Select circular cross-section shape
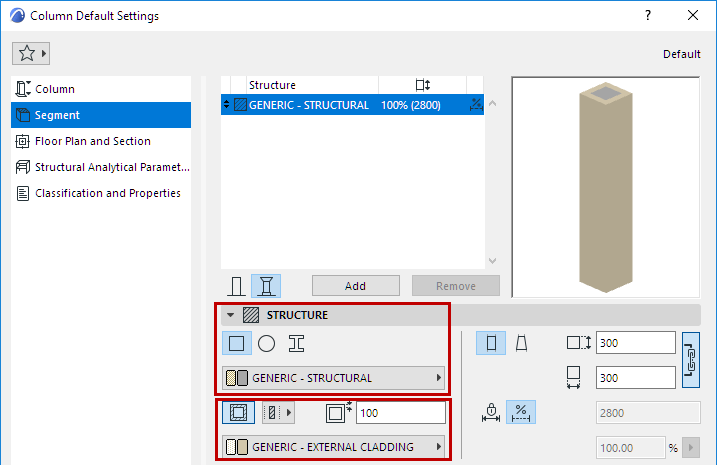 (x=266, y=343)
